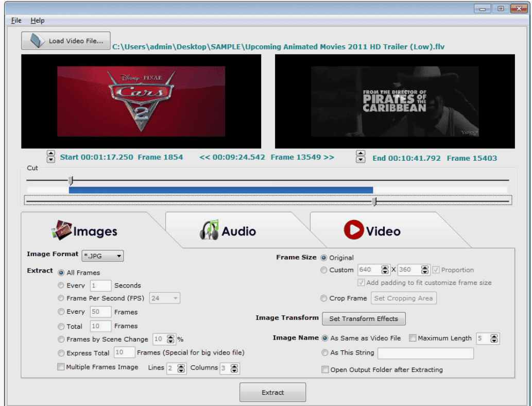
Task: Click the loaded video file path text
Action: tap(278, 47)
